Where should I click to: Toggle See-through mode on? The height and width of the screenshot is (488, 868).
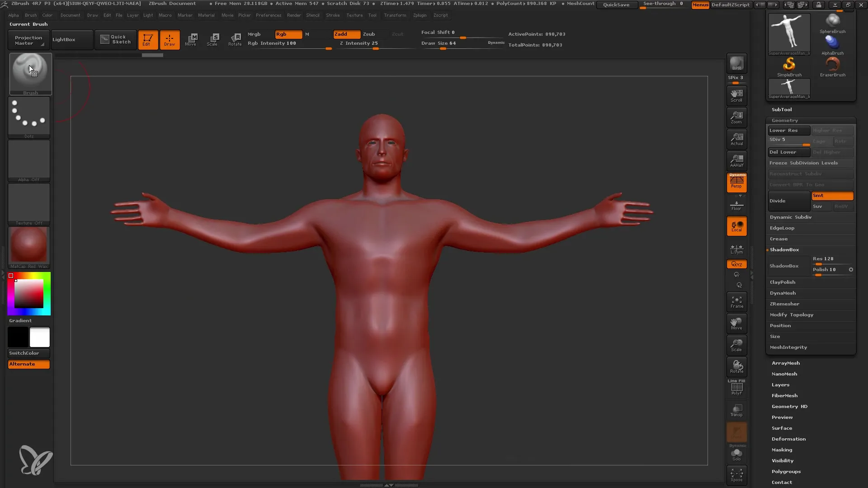[664, 5]
